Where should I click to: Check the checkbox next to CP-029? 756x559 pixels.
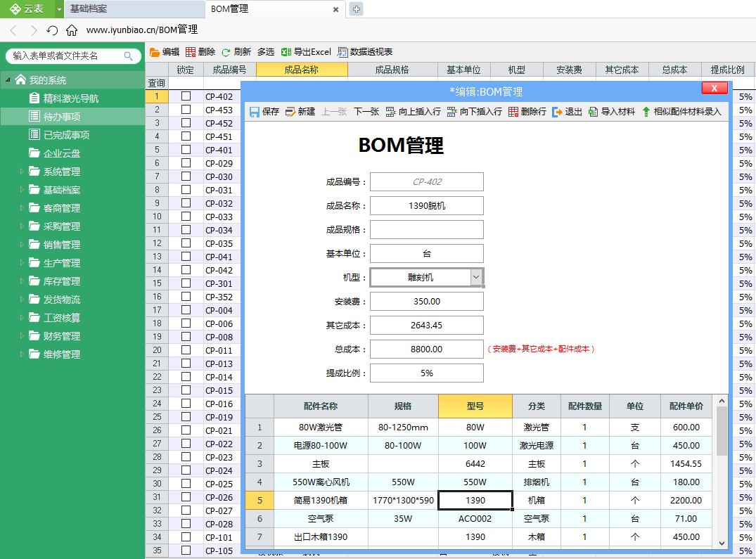185,163
